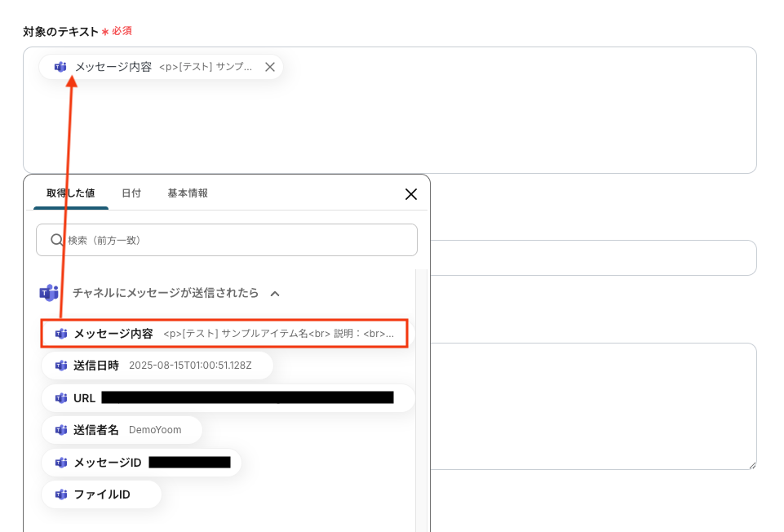Collapse the チャネルにメッセージが送信されたら section chevron

tap(275, 294)
